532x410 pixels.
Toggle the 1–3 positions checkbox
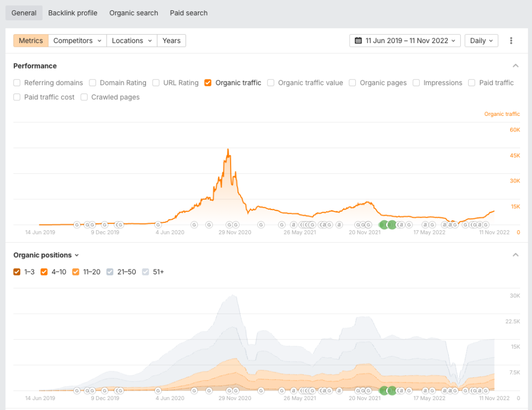[x=17, y=272]
